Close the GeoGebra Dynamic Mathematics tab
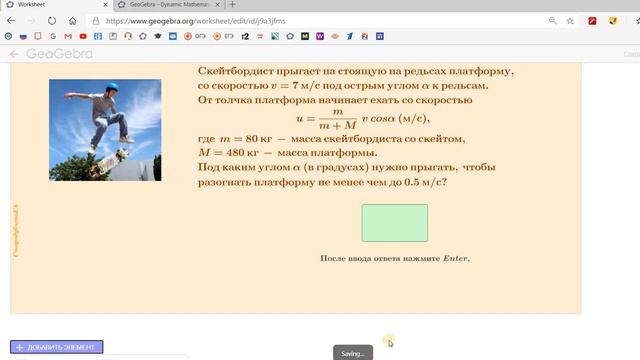The image size is (640, 360). 218,5
